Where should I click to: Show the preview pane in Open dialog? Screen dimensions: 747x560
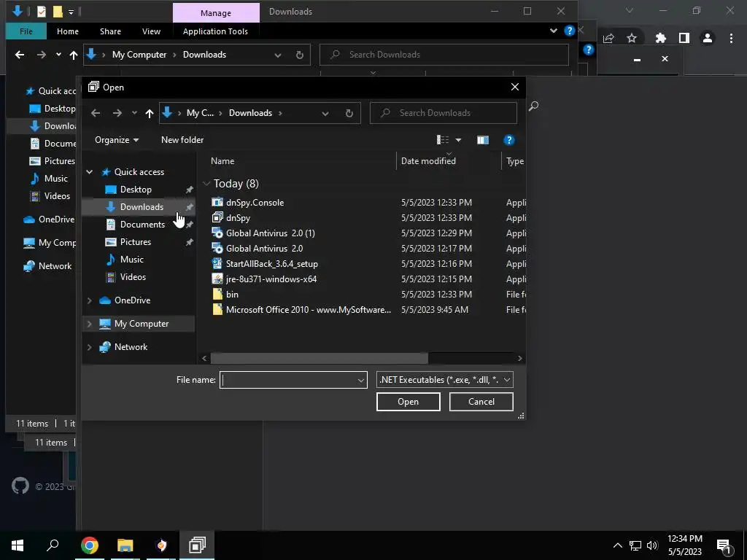pyautogui.click(x=483, y=140)
